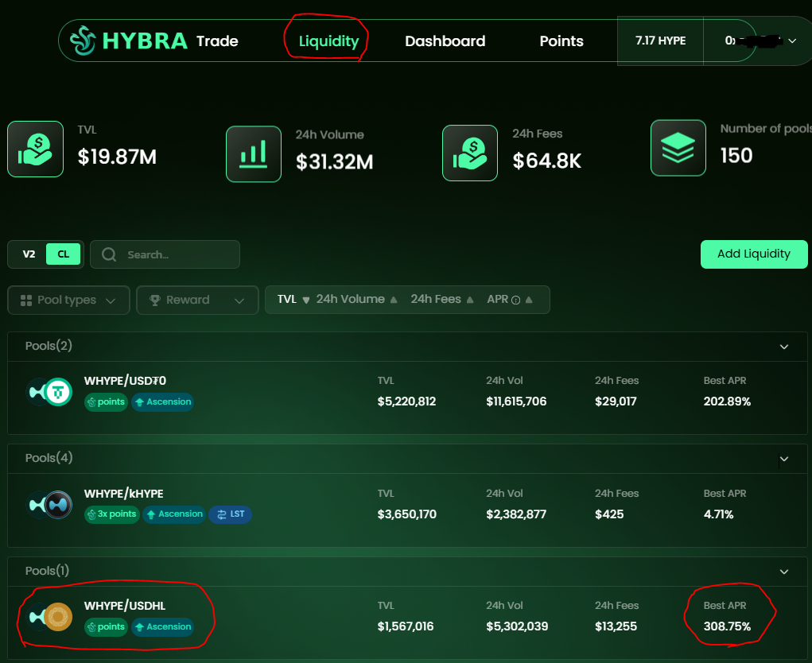
Task: Click the WHYPE/kHYPE token pair icon
Action: tap(49, 505)
